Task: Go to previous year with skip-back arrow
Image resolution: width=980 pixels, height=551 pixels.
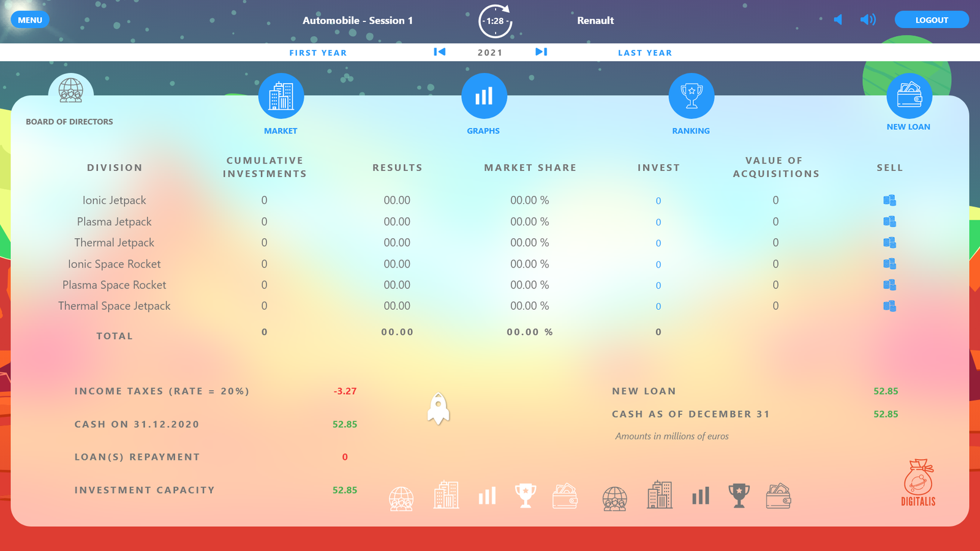Action: tap(439, 52)
